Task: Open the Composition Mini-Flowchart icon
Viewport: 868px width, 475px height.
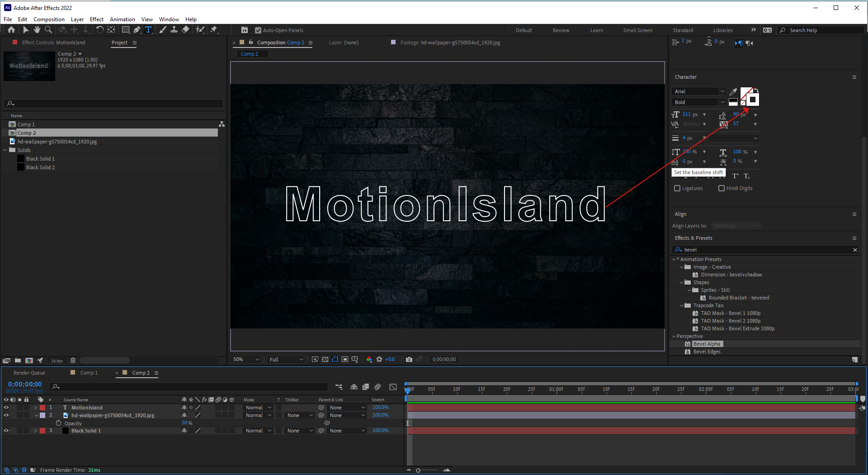Action: click(x=339, y=387)
